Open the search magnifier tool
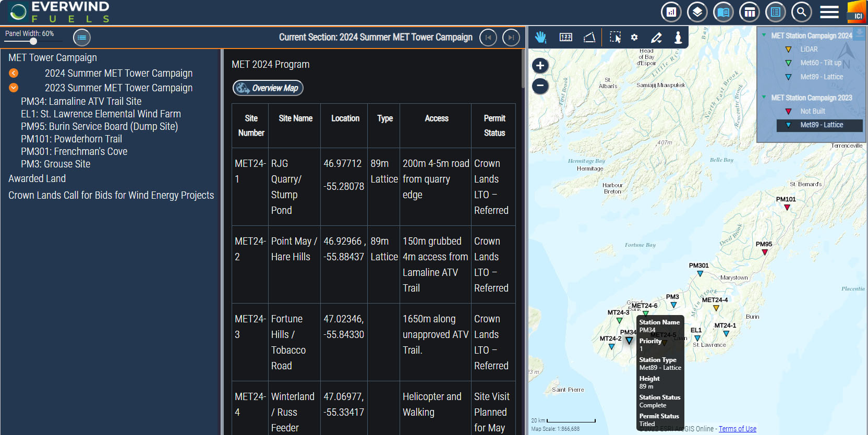The image size is (868, 435). 801,12
